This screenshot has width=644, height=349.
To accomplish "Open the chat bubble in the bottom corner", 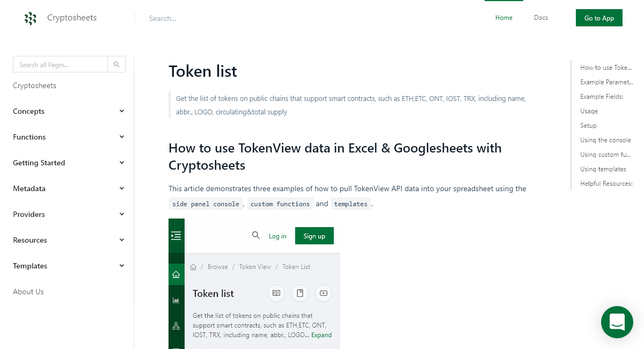I will click(617, 322).
